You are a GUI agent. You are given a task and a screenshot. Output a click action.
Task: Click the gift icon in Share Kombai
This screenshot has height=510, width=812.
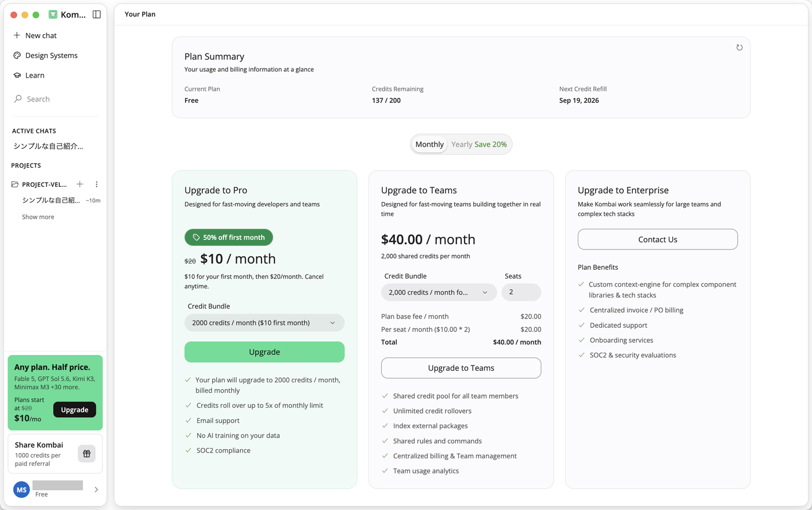pos(86,454)
